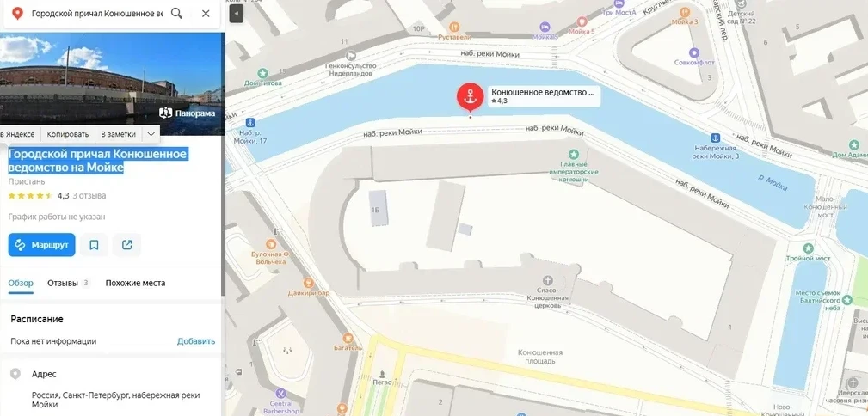The height and width of the screenshot is (416, 868).
Task: Build route with Маршрут button
Action: (x=41, y=245)
